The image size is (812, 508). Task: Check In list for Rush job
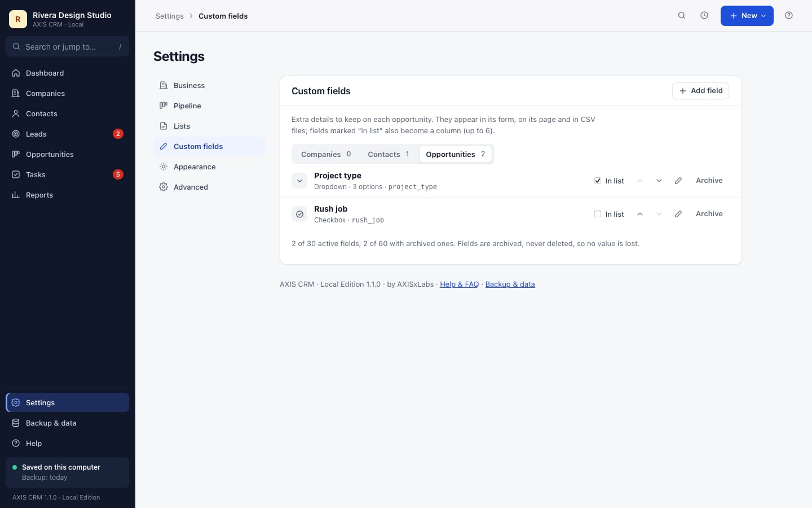(x=598, y=214)
